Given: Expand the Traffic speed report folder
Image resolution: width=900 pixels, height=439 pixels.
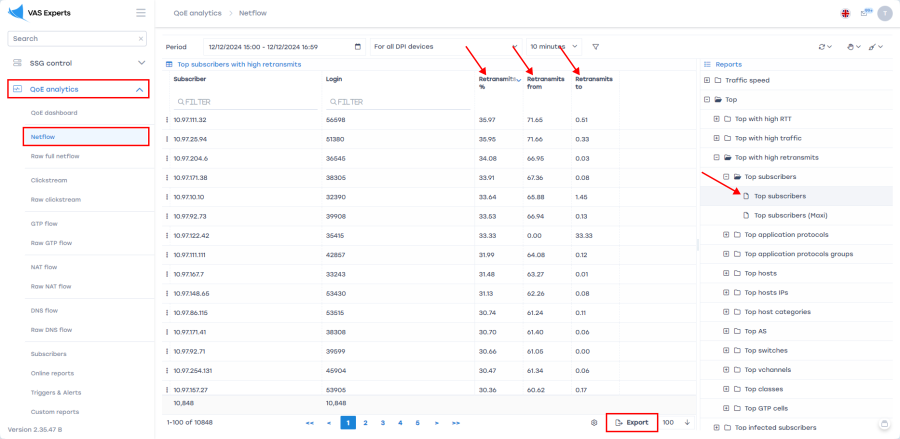Looking at the screenshot, I should 707,80.
